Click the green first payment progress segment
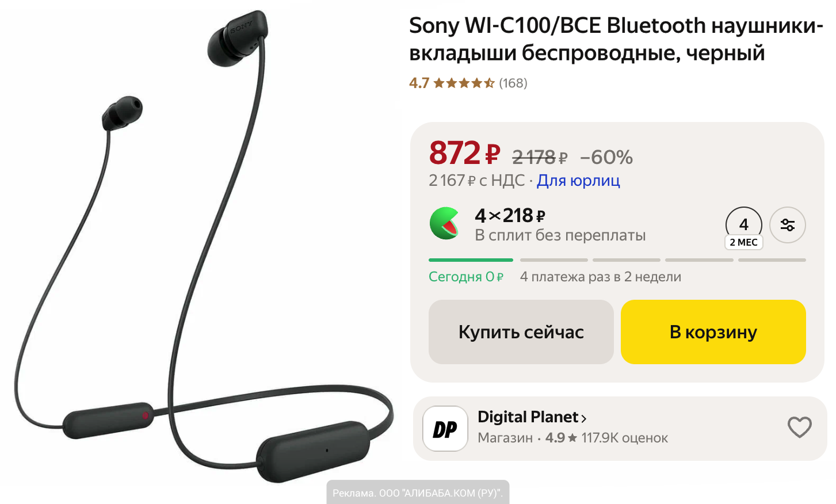The height and width of the screenshot is (504, 836). pyautogui.click(x=471, y=260)
